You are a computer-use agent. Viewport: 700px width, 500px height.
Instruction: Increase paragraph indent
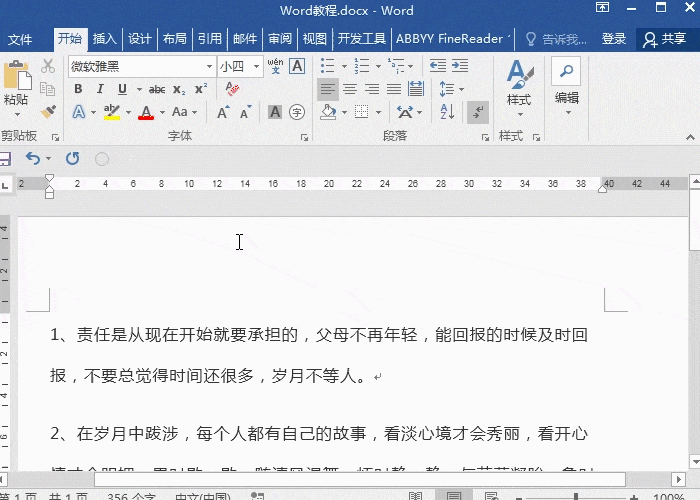[460, 66]
